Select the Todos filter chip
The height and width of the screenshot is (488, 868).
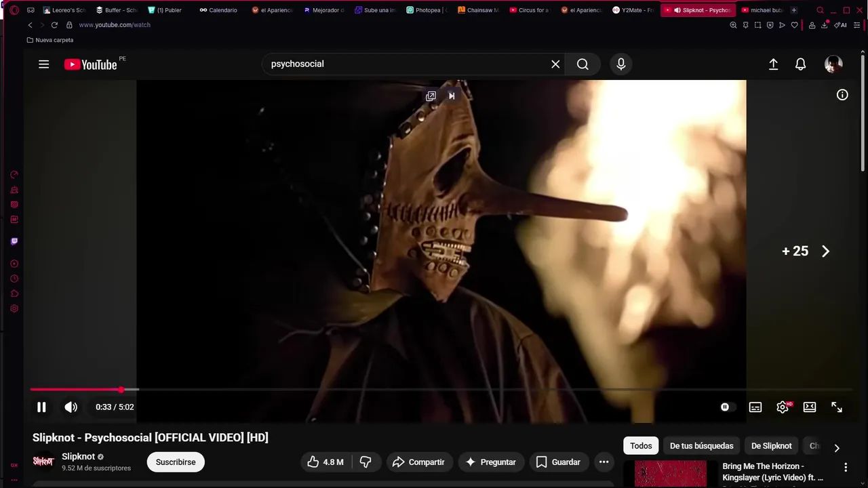pyautogui.click(x=641, y=446)
